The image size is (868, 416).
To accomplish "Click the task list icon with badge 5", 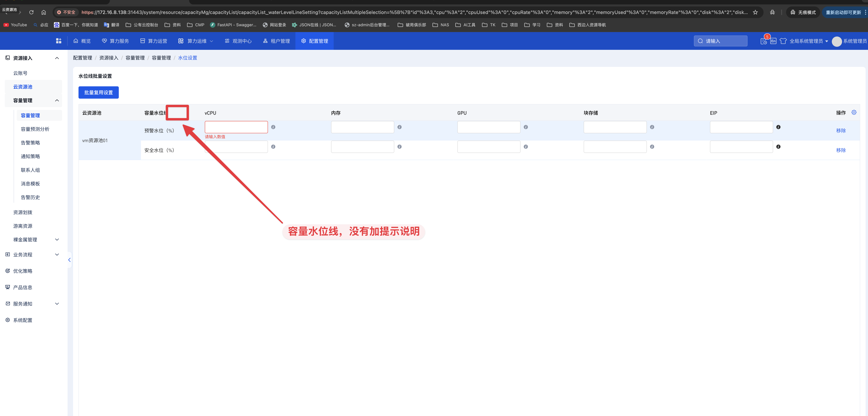I will coord(764,41).
